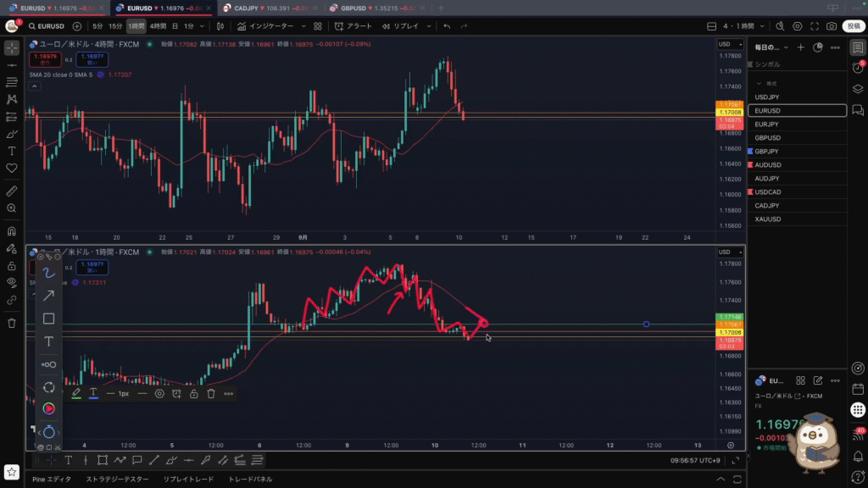This screenshot has height=488, width=868.
Task: Switch to the GBPUSD tab
Action: [x=377, y=8]
